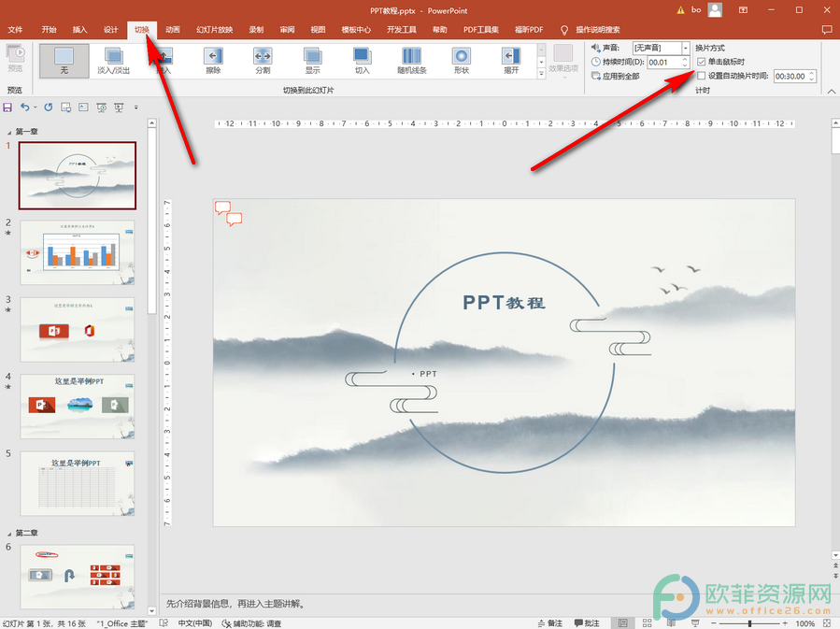The image size is (840, 629).
Task: Apply the 揭开 uncover transition
Action: [511, 61]
